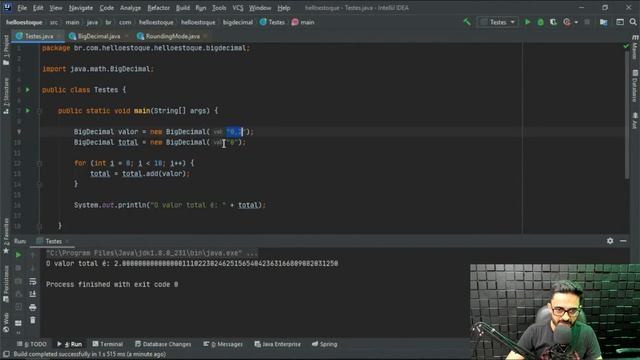Click the java.exe command line in console
Screen dimensions: 640x360
pyautogui.click(x=152, y=253)
